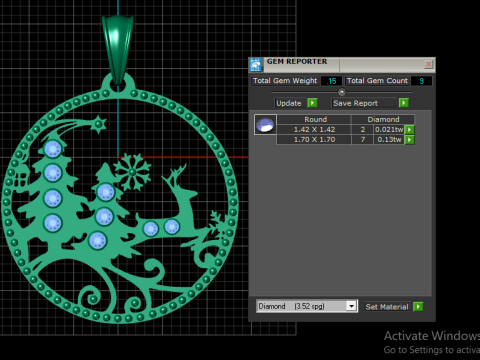This screenshot has width=480, height=360.
Task: Click the Total Gem Count value field
Action: pos(421,81)
